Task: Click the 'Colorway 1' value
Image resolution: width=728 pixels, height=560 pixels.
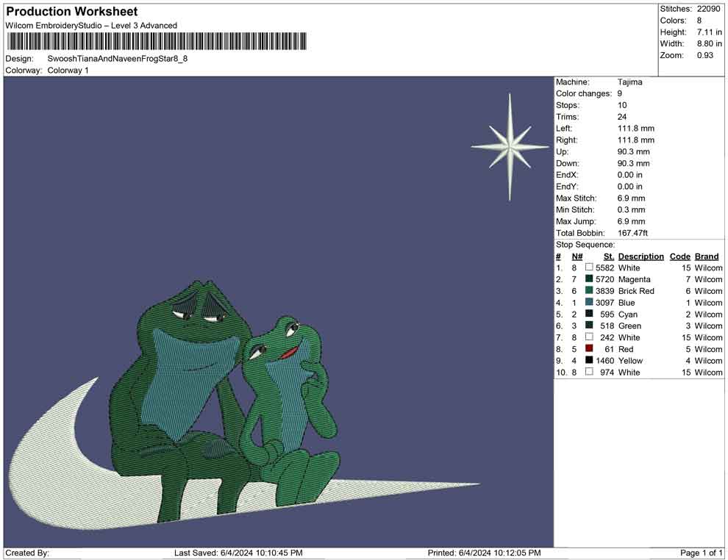Action: pyautogui.click(x=68, y=71)
